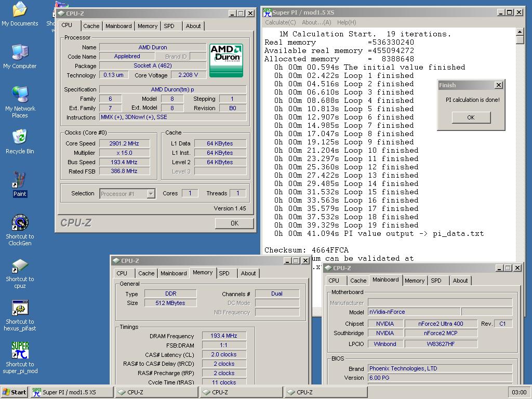
Task: Click the Memory CPU-Z window title icon
Action: (116, 261)
